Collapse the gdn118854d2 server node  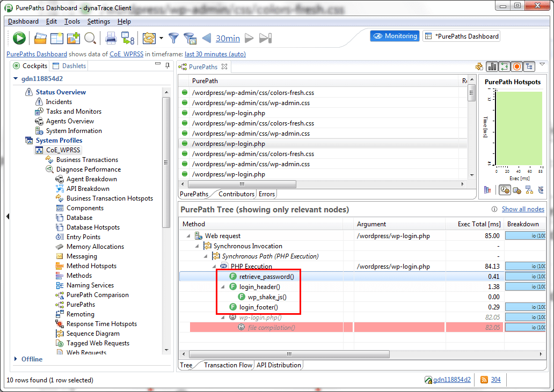16,79
